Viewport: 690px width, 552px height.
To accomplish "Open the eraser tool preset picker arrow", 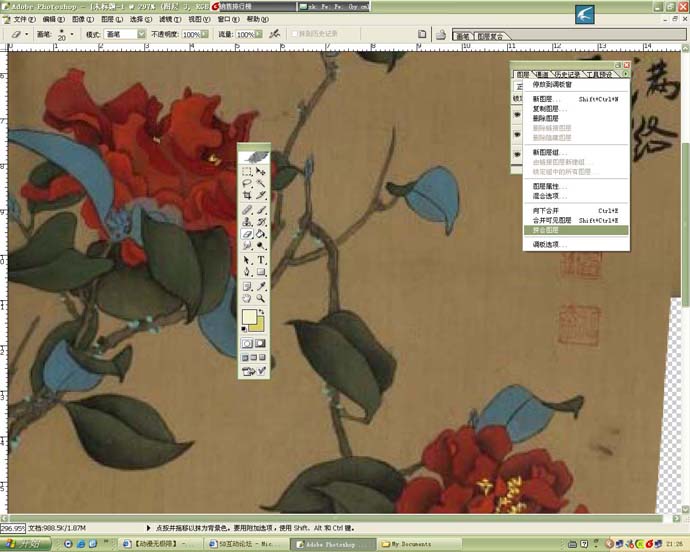I will point(27,34).
